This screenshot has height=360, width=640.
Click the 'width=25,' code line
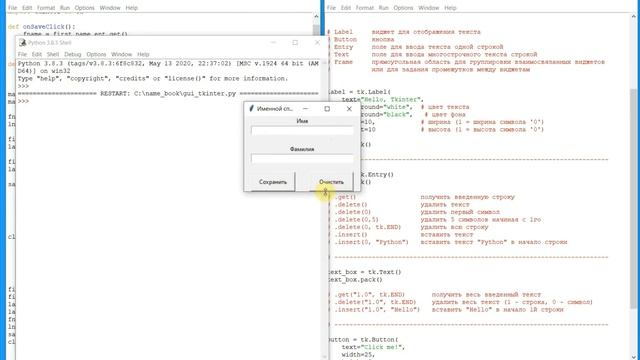tap(358, 355)
